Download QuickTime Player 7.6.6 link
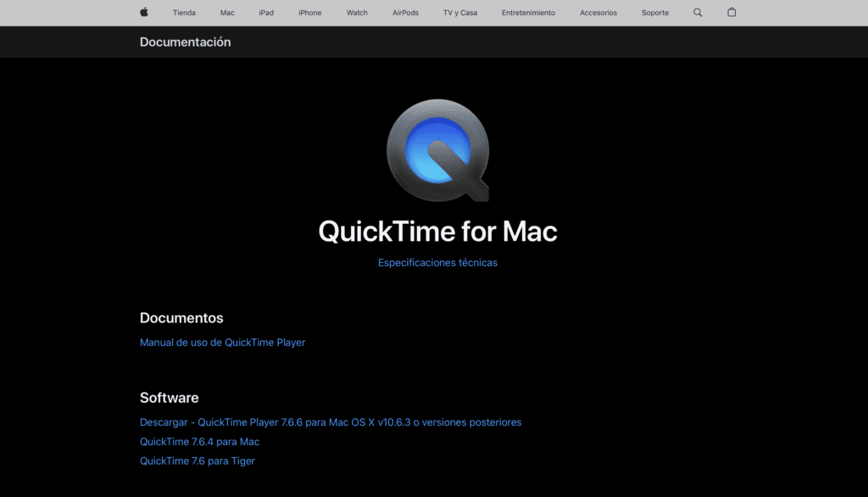Viewport: 868px width, 497px height. [x=331, y=422]
